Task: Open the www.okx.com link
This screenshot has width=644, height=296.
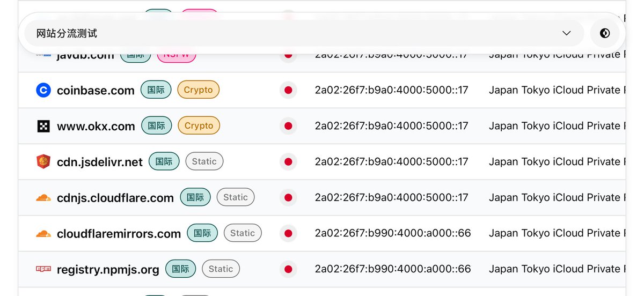Action: [96, 126]
